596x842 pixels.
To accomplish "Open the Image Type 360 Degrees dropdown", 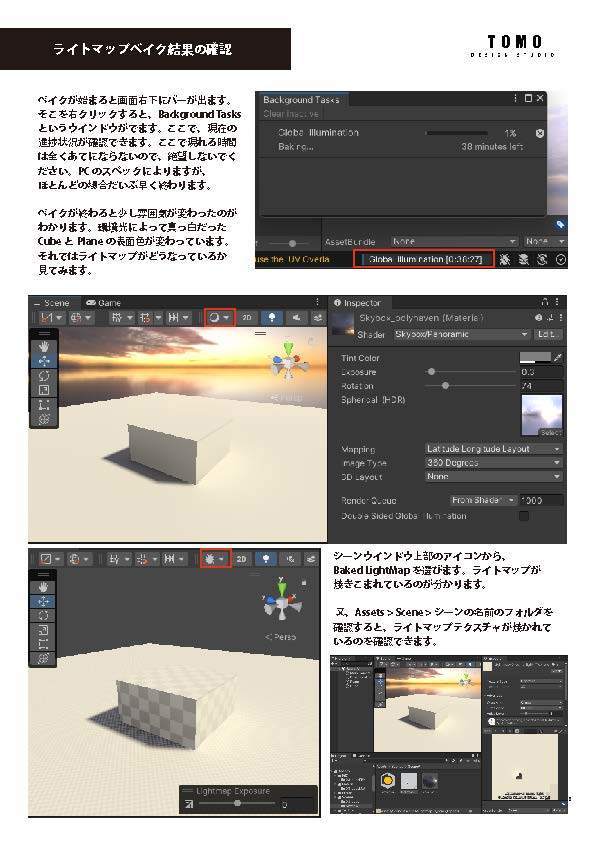I will click(x=493, y=462).
